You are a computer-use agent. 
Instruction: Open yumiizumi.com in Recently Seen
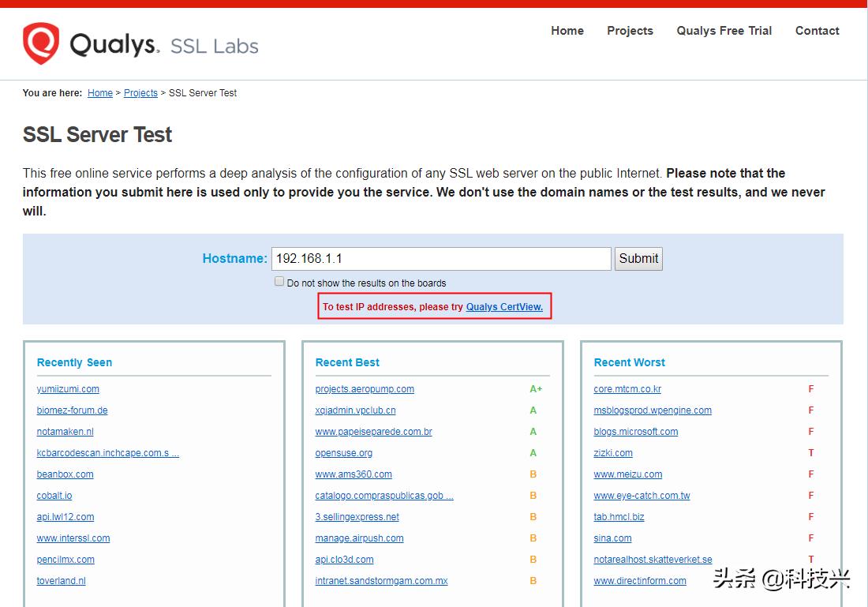point(68,389)
